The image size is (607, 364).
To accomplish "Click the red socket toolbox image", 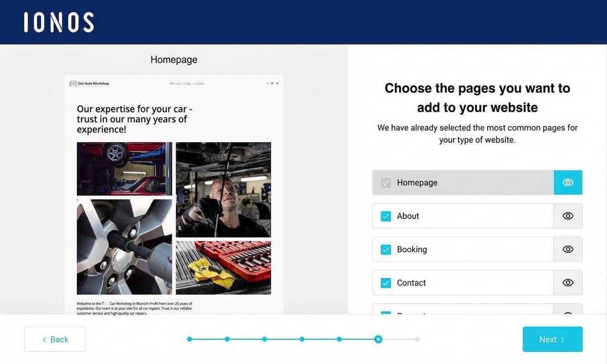I will 223,268.
